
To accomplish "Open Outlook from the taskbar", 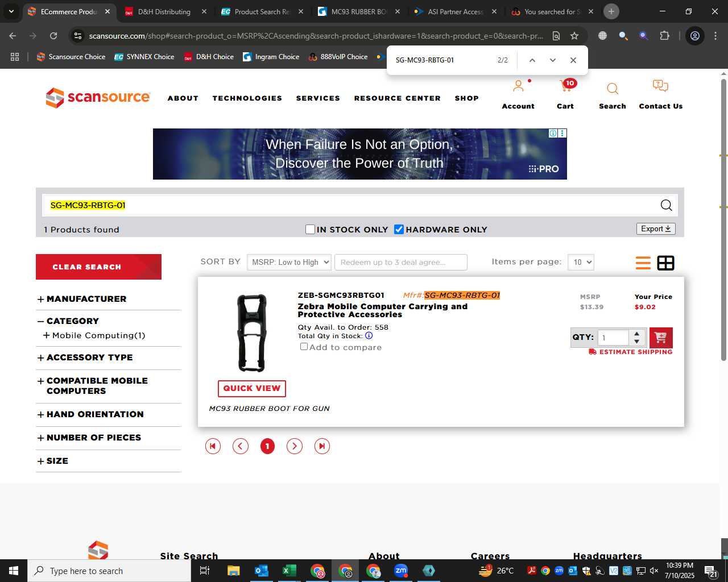I will [x=262, y=571].
